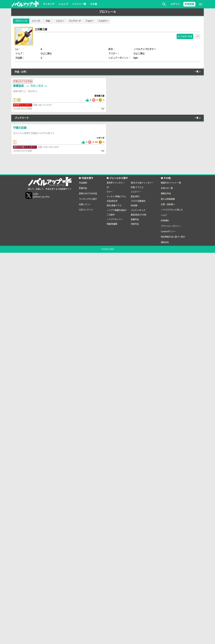Open ランキングから探す footer link

point(88,199)
